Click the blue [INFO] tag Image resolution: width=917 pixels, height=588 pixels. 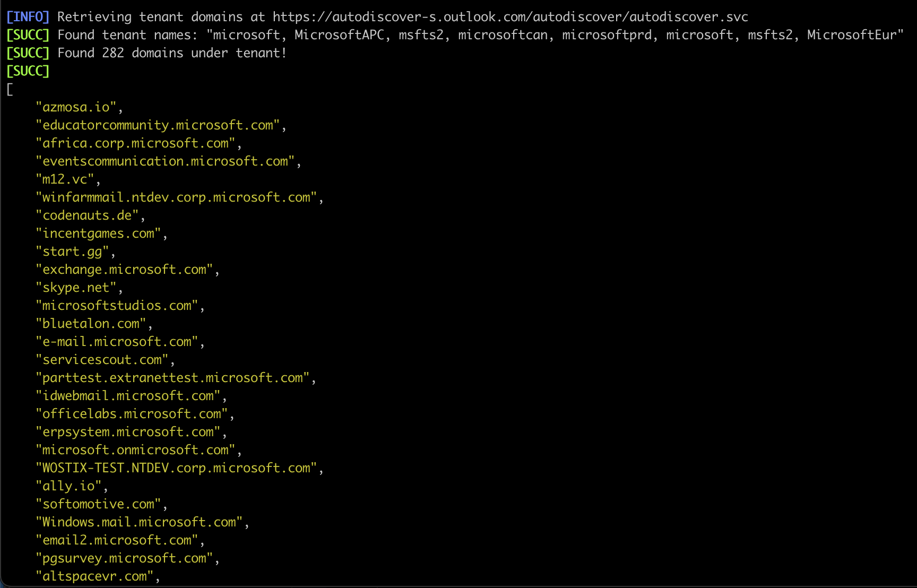point(28,17)
